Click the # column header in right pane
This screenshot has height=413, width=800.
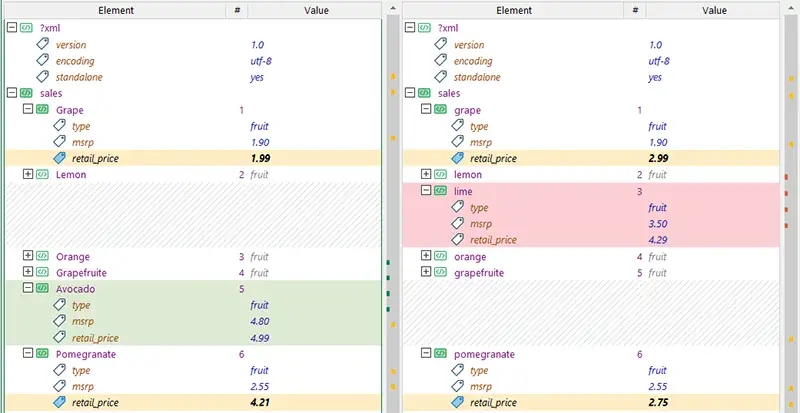(635, 10)
